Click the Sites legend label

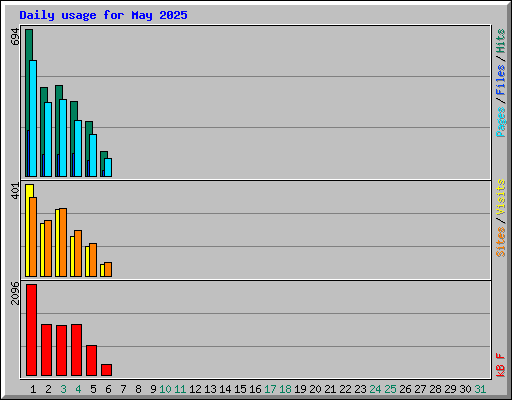click(x=500, y=242)
